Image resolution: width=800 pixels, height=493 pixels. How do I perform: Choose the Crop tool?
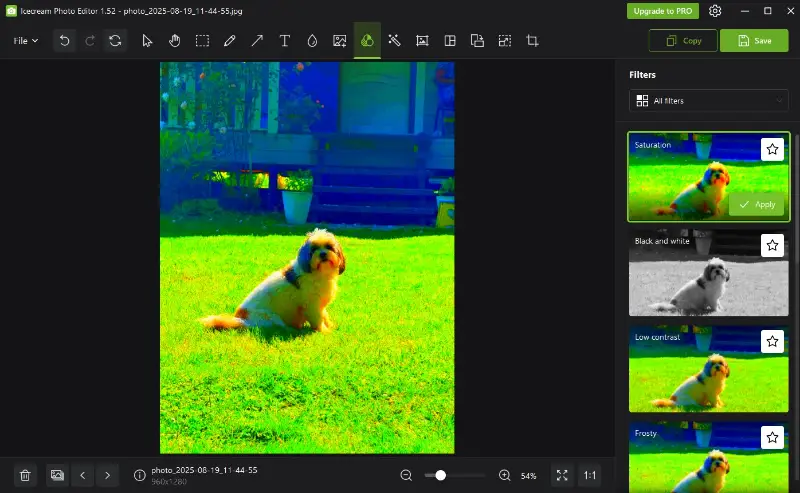532,41
